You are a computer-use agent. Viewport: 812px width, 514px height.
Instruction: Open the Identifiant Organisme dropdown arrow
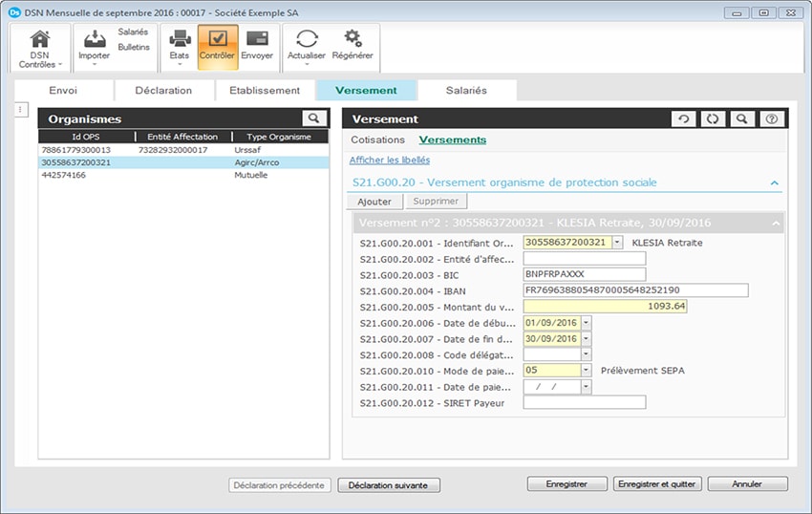pyautogui.click(x=617, y=243)
